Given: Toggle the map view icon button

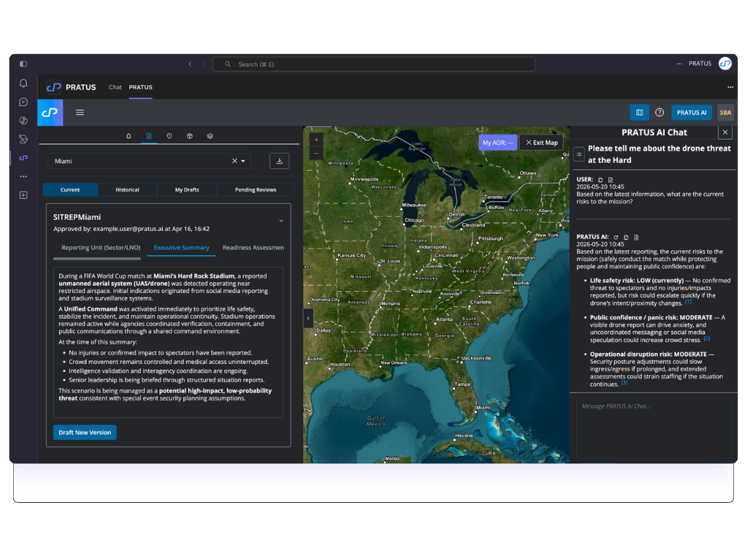Looking at the screenshot, I should [639, 113].
